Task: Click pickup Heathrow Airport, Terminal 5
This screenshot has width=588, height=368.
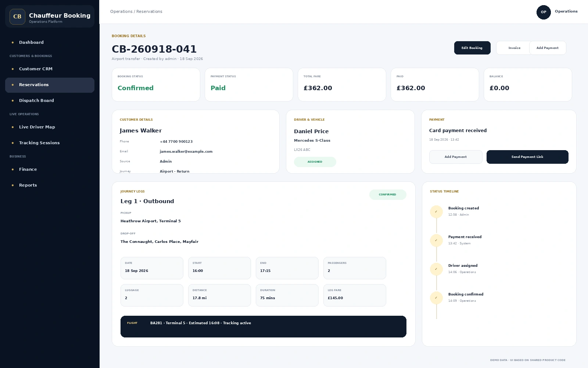Action: click(x=151, y=221)
